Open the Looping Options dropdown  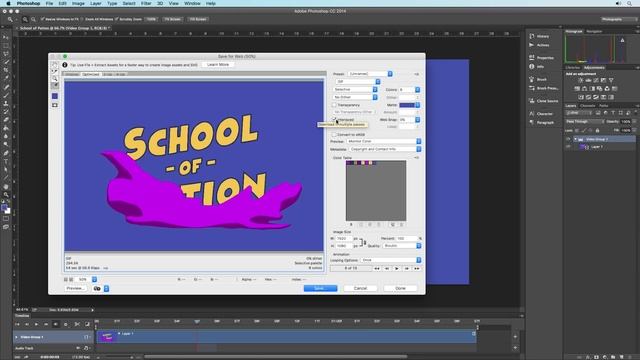[x=391, y=260]
